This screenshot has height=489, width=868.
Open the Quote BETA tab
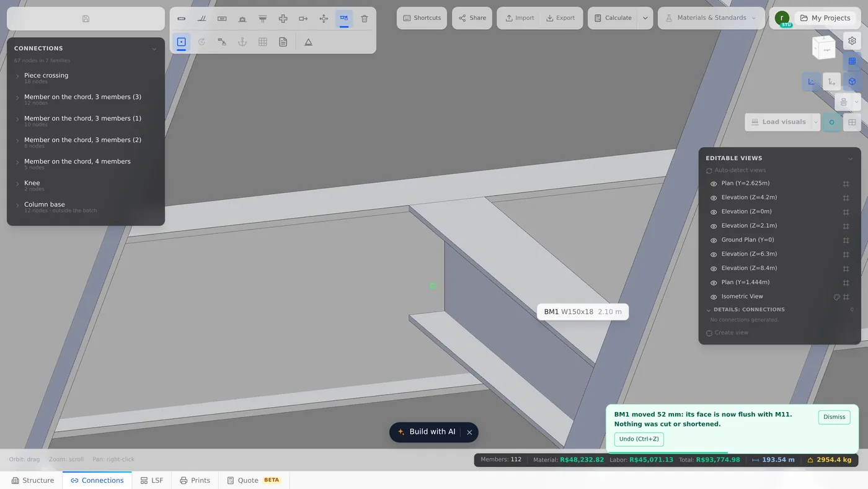coord(254,480)
